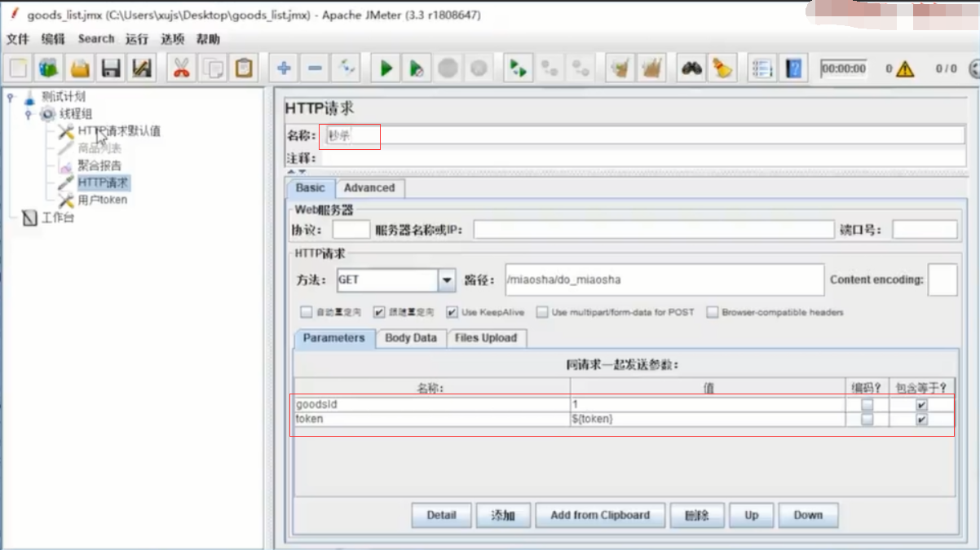980x550 pixels.
Task: Toggle 包含等于 checkbox in goodsId row
Action: pyautogui.click(x=921, y=404)
